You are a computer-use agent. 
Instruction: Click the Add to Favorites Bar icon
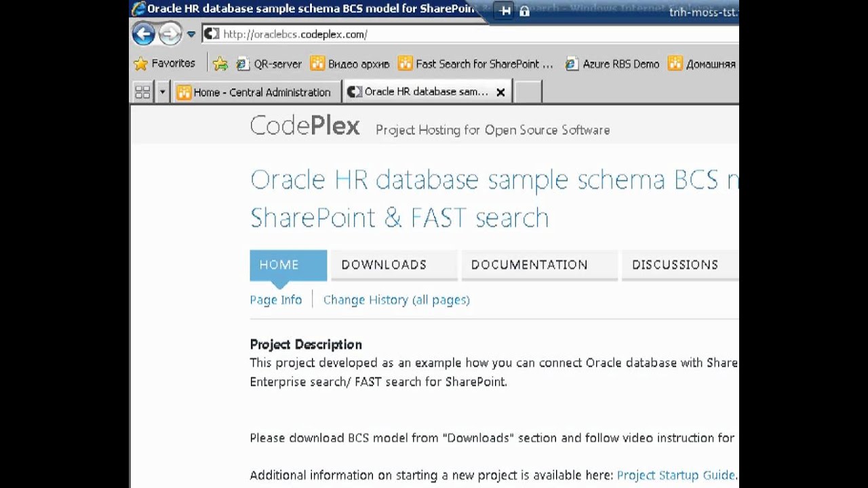click(220, 64)
